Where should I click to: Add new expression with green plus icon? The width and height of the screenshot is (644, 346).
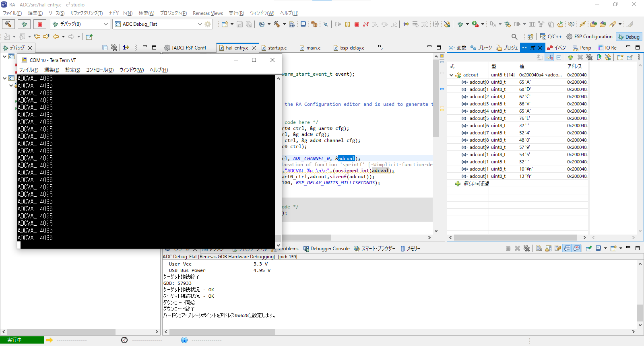pyautogui.click(x=570, y=58)
